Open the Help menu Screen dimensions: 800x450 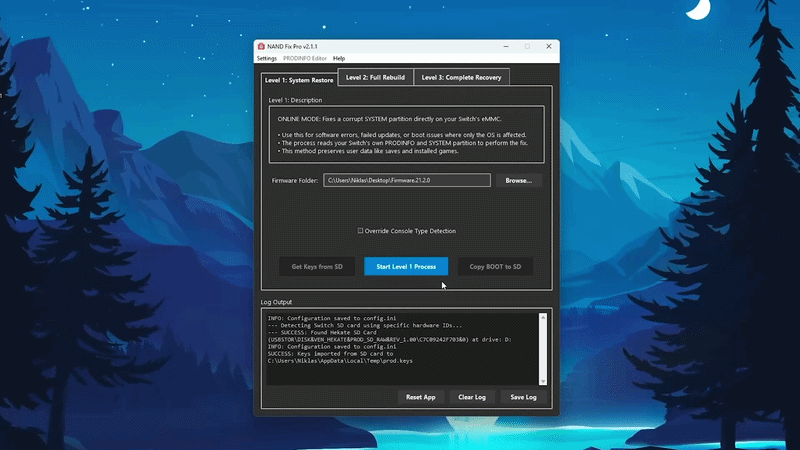tap(339, 59)
